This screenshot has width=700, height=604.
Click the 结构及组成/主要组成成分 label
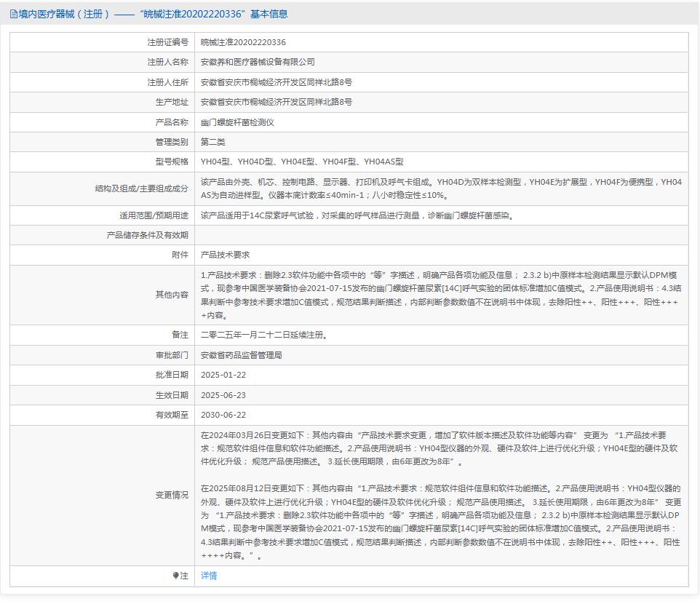141,188
